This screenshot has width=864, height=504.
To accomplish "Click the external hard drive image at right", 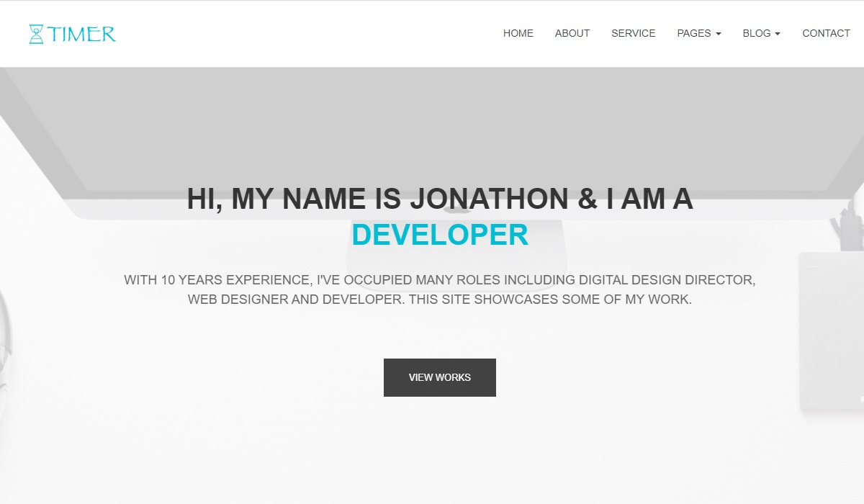I will pyautogui.click(x=832, y=331).
